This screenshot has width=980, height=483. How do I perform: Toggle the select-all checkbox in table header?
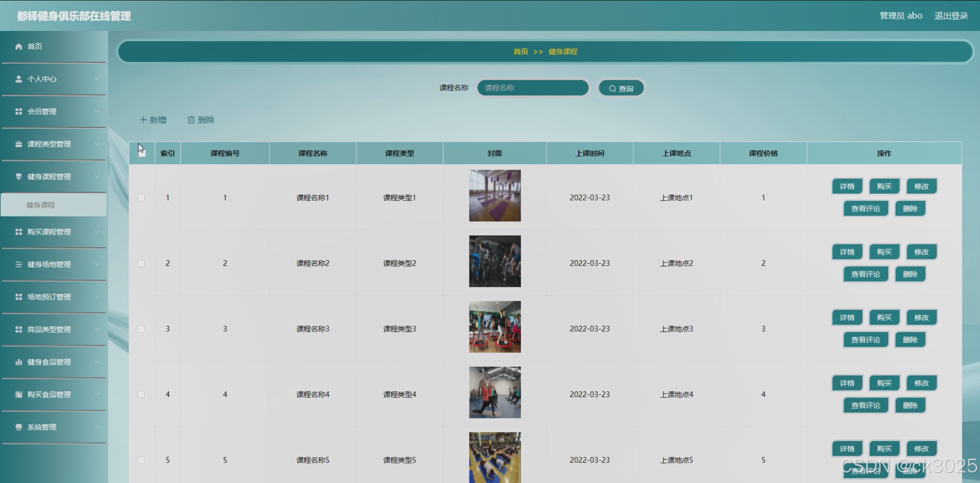click(x=142, y=153)
